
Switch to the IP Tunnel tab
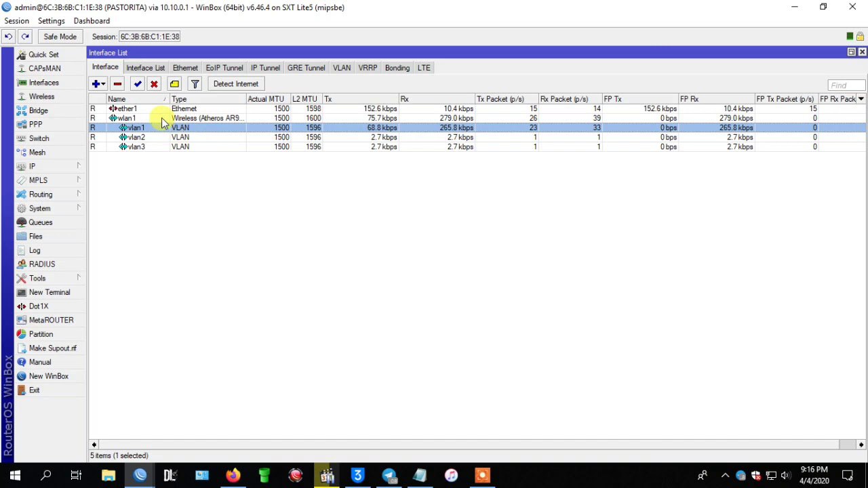tap(265, 68)
